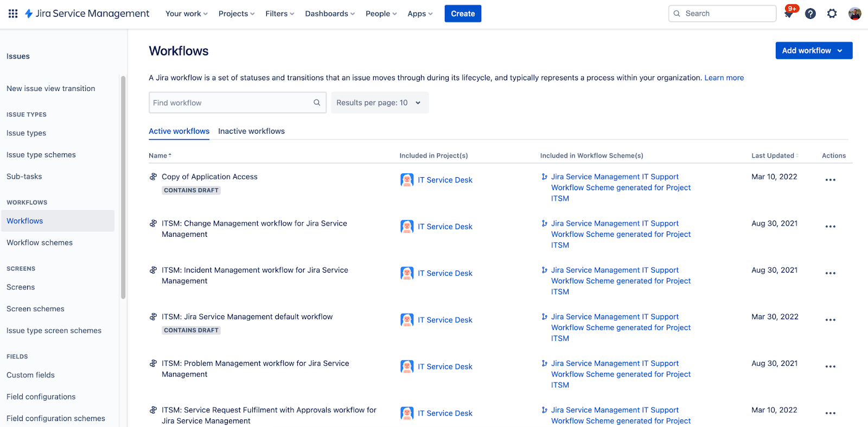Expand the Filters menu
The image size is (868, 427).
click(x=280, y=14)
